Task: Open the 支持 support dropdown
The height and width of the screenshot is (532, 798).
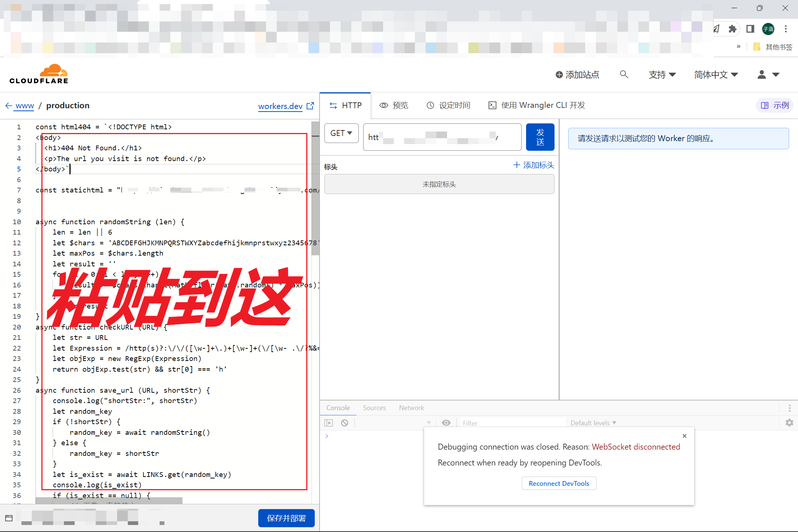Action: pyautogui.click(x=662, y=75)
